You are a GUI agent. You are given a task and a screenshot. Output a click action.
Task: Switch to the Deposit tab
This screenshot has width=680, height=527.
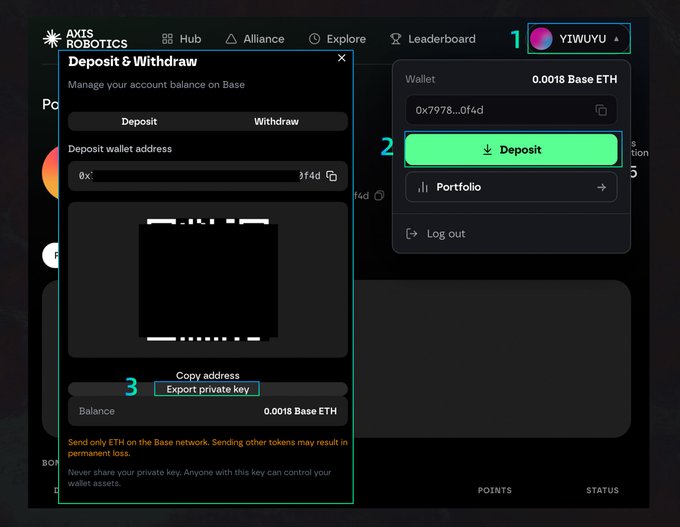click(139, 121)
